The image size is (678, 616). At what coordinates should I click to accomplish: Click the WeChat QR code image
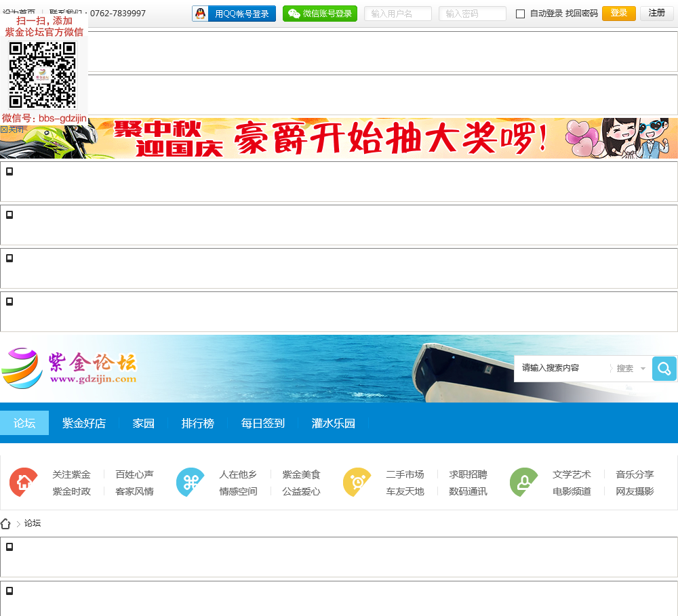pyautogui.click(x=42, y=75)
